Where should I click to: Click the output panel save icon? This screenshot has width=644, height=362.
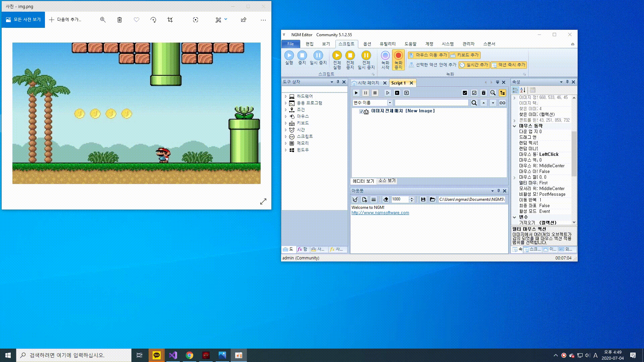point(423,199)
